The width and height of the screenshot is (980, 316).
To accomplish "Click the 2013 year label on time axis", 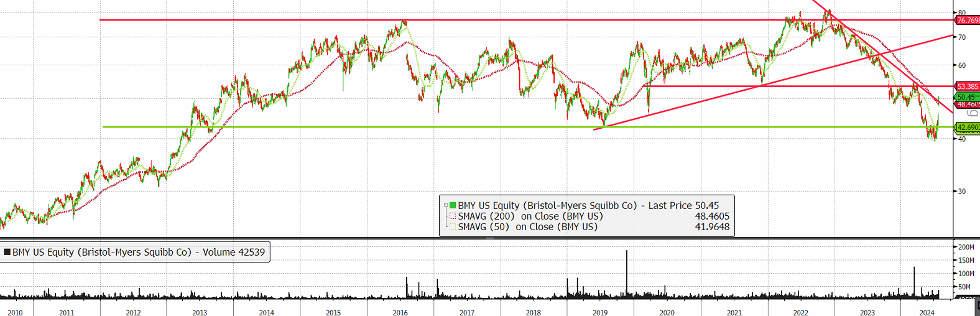I will coord(200,312).
